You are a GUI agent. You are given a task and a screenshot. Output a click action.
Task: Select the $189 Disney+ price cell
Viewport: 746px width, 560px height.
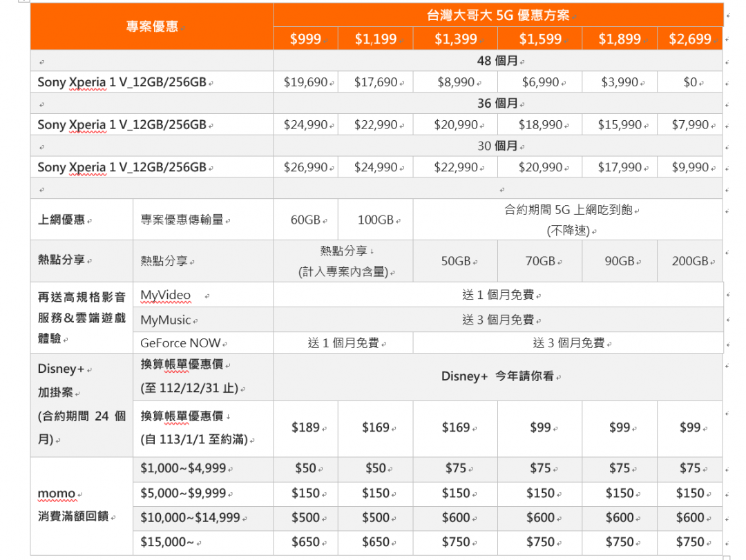coord(305,428)
